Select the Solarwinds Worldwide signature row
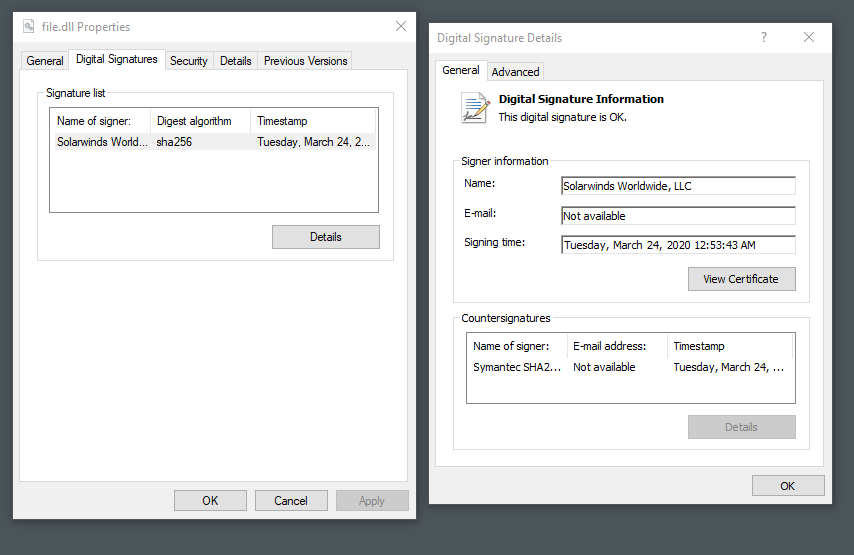The image size is (854, 555). (x=213, y=142)
